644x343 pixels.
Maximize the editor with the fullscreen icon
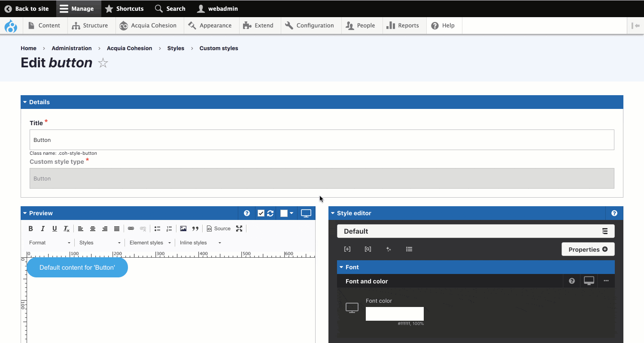[x=239, y=229]
